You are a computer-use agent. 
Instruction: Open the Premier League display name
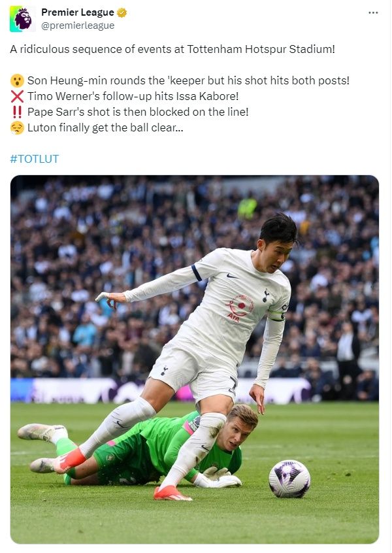click(78, 12)
